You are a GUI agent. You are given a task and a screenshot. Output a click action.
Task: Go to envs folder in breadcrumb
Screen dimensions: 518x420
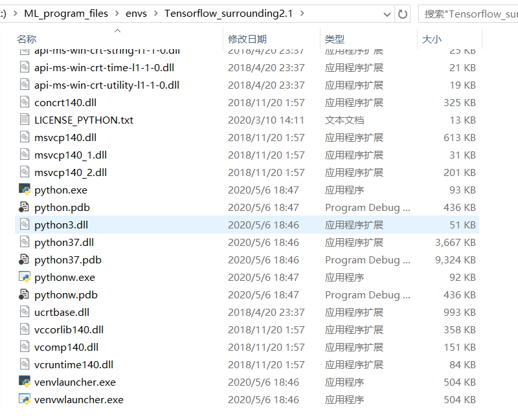136,14
